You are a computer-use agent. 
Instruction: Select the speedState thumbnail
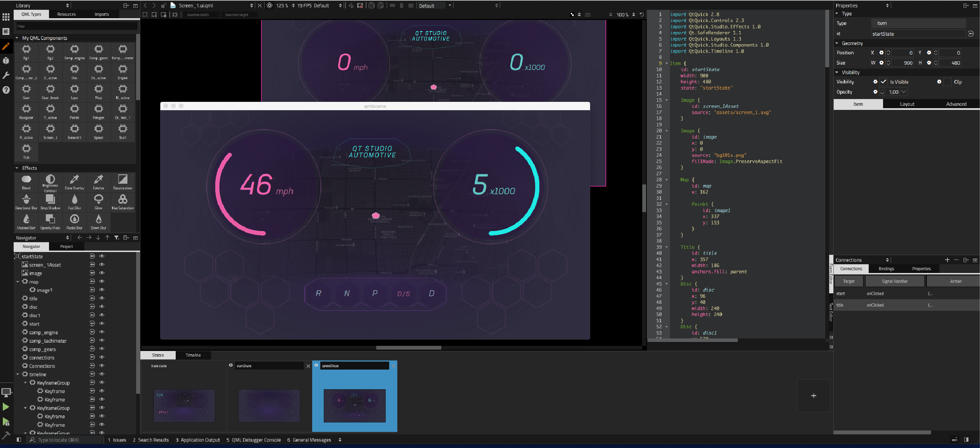[x=355, y=405]
